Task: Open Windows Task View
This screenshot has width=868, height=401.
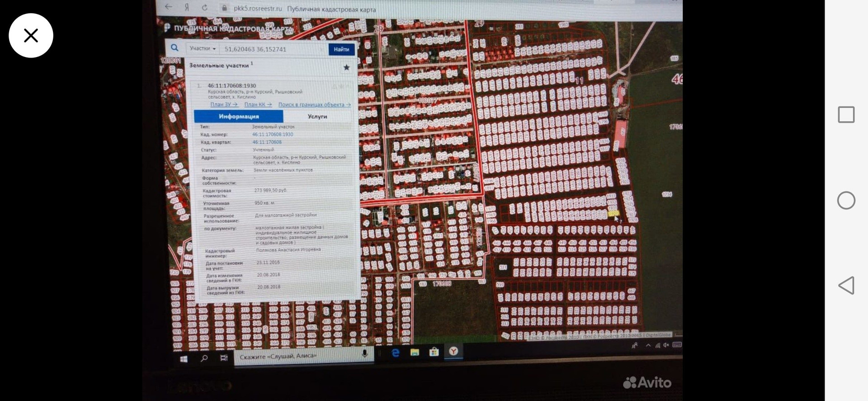Action: coord(224,358)
